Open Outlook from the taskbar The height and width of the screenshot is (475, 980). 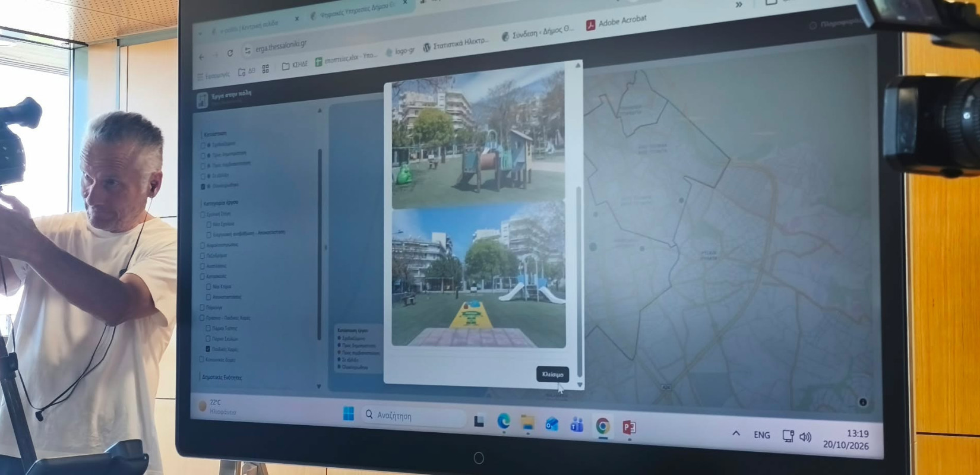coord(552,424)
